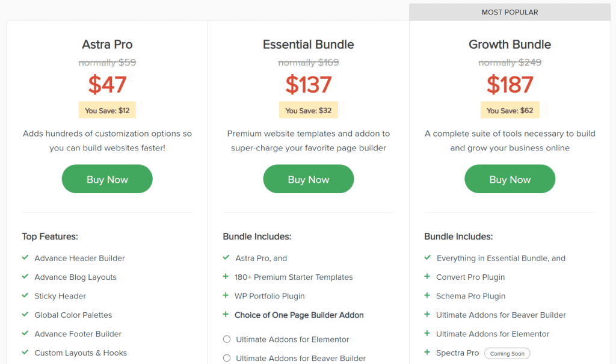Click plus icon beside Convert Pro Plugin

427,276
